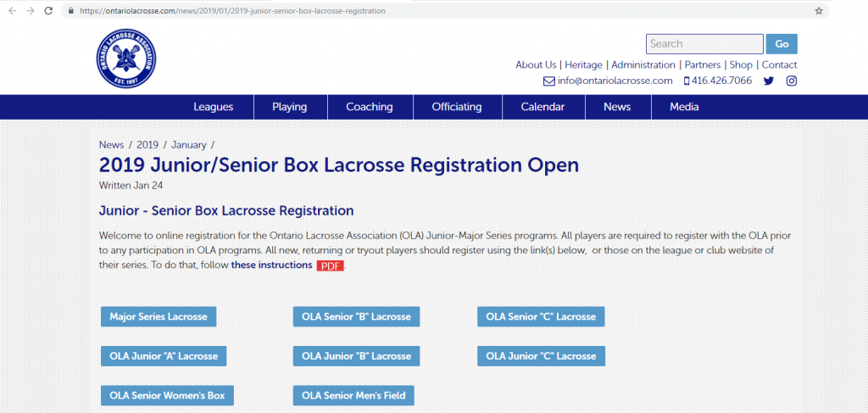
Task: Open Contact link
Action: pyautogui.click(x=780, y=64)
